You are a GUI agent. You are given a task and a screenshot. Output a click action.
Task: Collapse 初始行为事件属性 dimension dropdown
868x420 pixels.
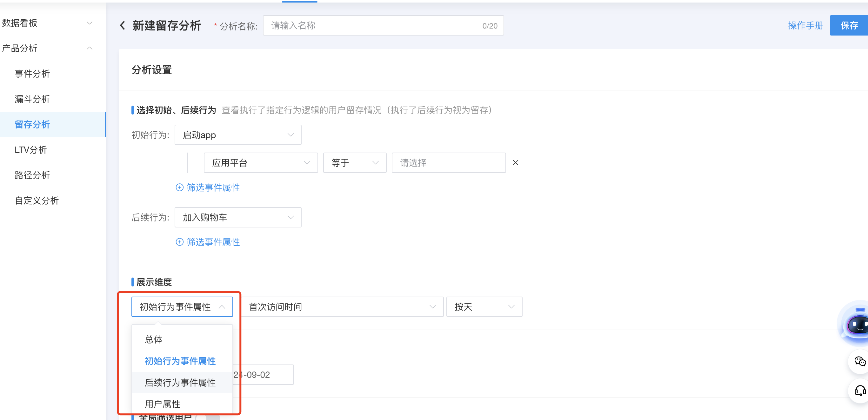coord(182,307)
